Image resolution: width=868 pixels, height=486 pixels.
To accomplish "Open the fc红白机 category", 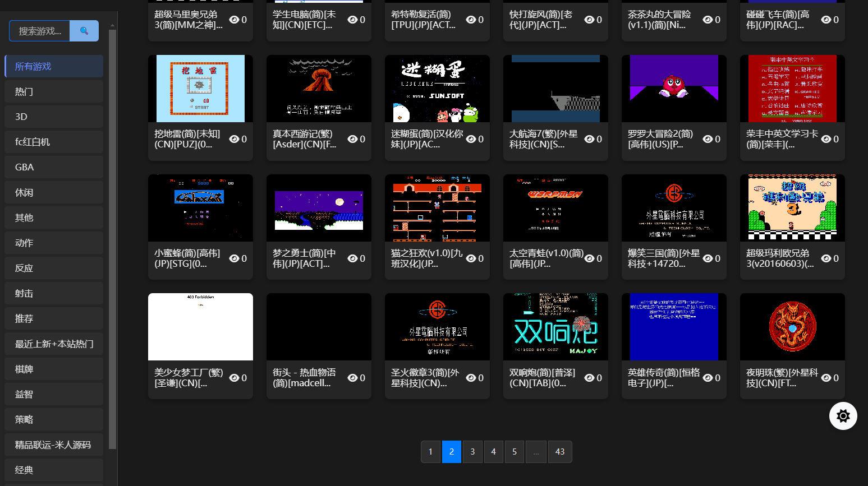I will click(54, 142).
